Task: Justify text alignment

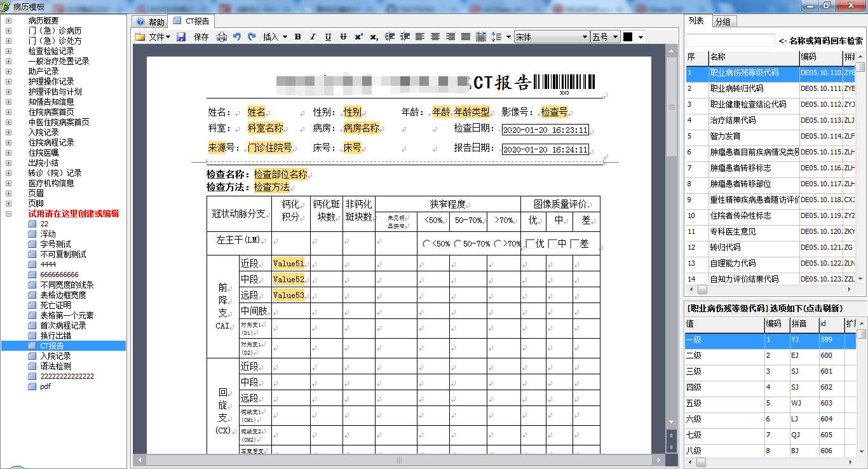Action: (466, 37)
